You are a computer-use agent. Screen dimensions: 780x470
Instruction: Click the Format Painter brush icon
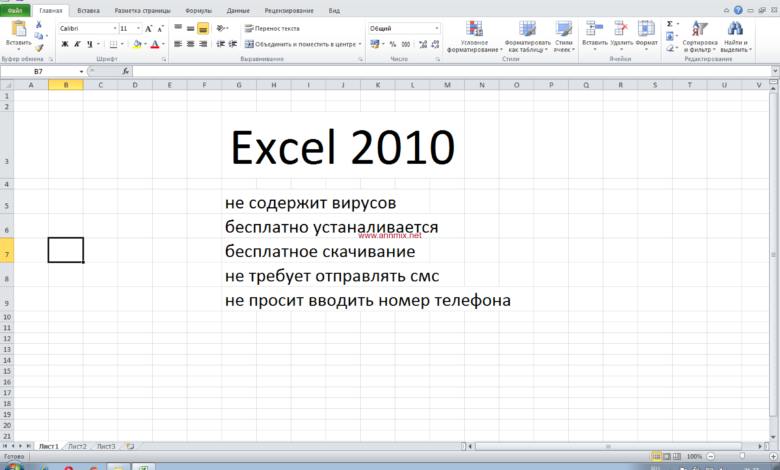39,48
